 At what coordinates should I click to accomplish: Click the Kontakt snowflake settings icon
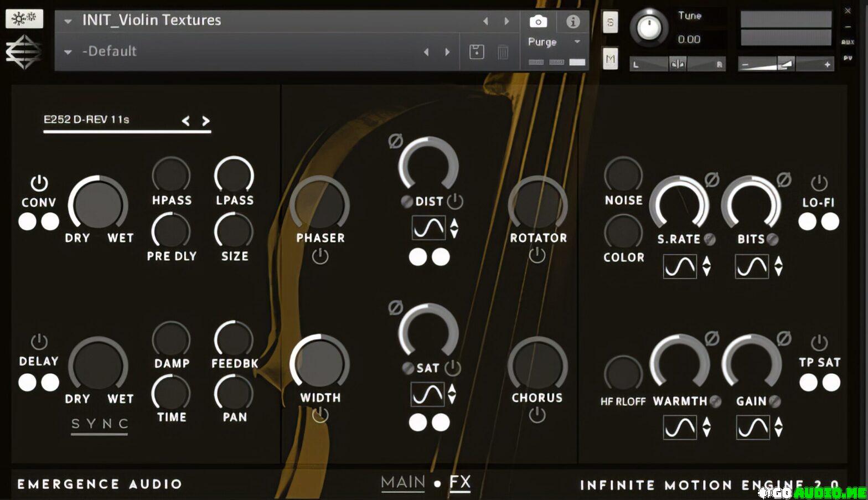click(x=24, y=19)
